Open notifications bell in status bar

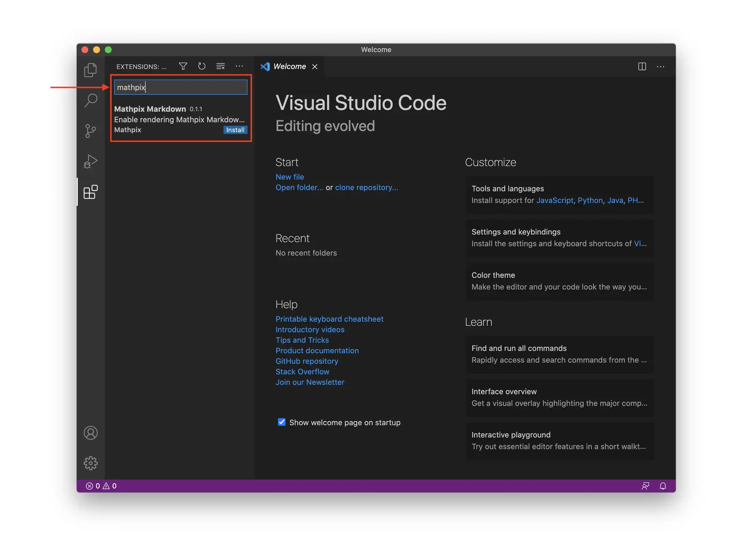[x=663, y=486]
